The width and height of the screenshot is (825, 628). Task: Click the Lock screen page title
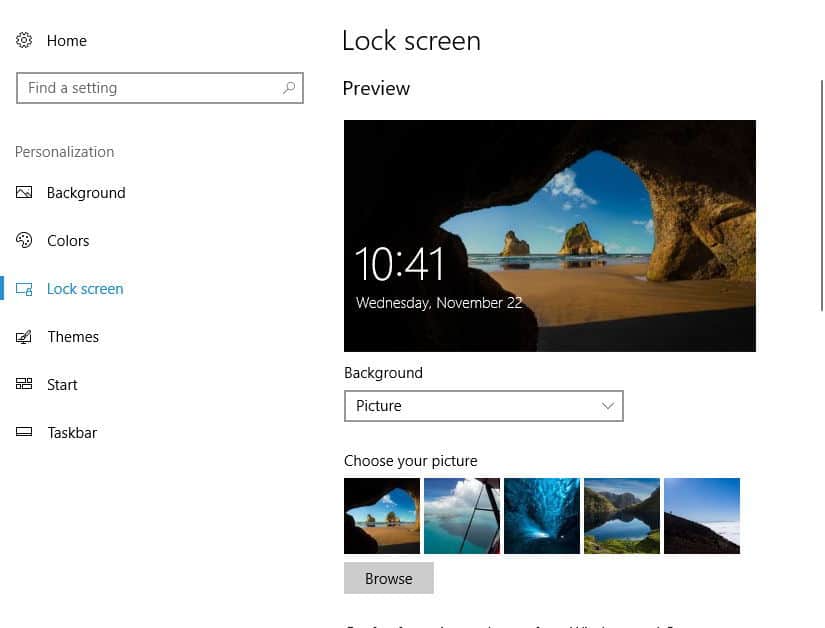411,40
